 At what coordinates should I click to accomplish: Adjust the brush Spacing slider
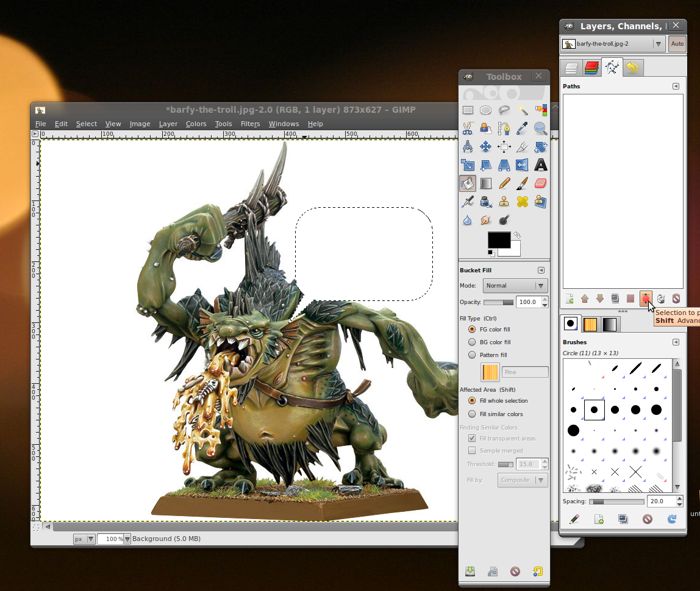[x=616, y=502]
